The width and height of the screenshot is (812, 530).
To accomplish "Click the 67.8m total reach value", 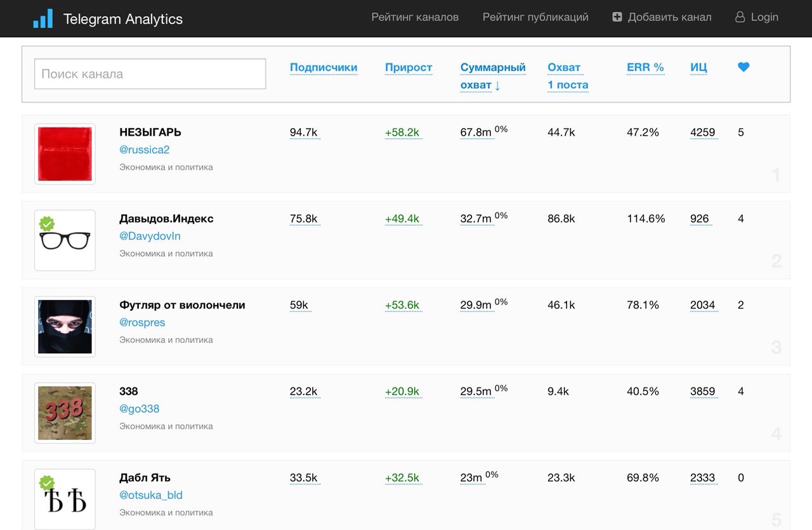I will (476, 132).
